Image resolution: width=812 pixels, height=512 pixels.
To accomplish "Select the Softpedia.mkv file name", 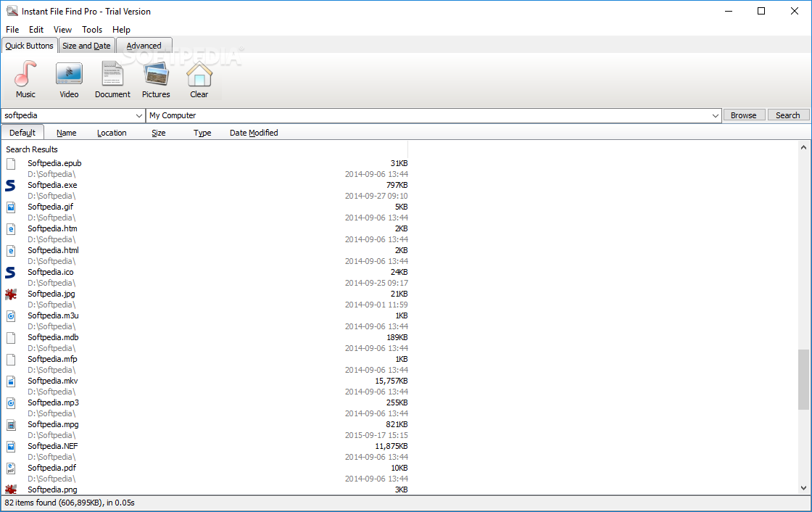I will tap(53, 381).
